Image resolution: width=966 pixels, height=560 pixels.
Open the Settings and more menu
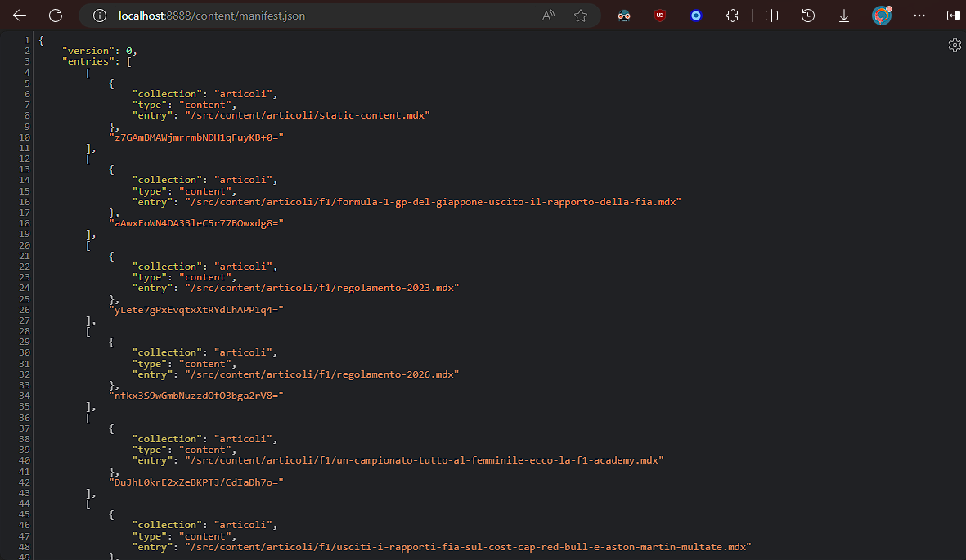point(919,16)
